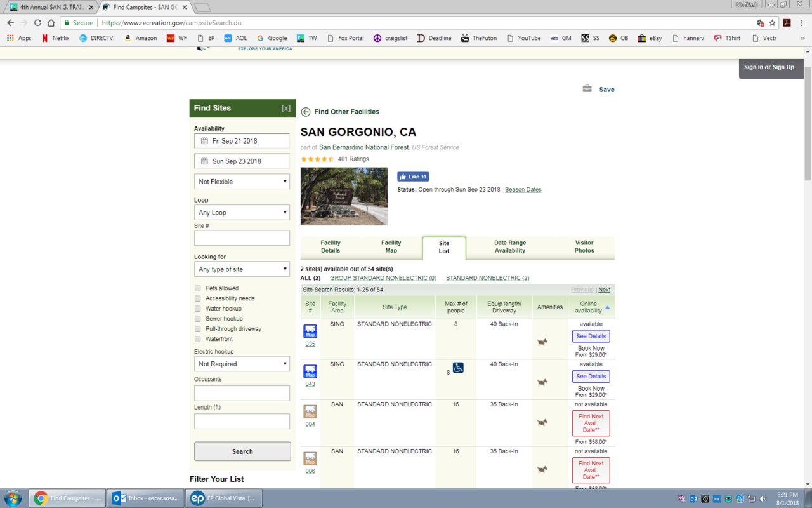Screen dimensions: 812x508
Task: Open Windows Start menu
Action: click(12, 498)
